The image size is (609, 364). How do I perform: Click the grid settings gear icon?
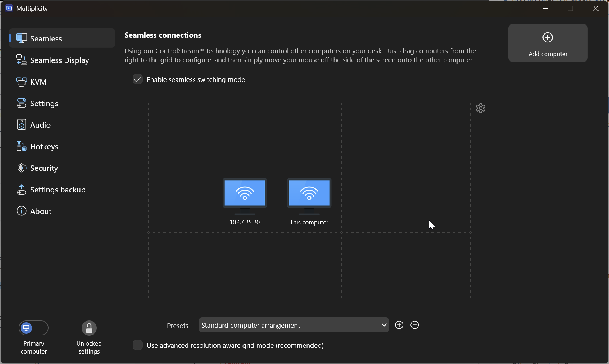(x=481, y=108)
